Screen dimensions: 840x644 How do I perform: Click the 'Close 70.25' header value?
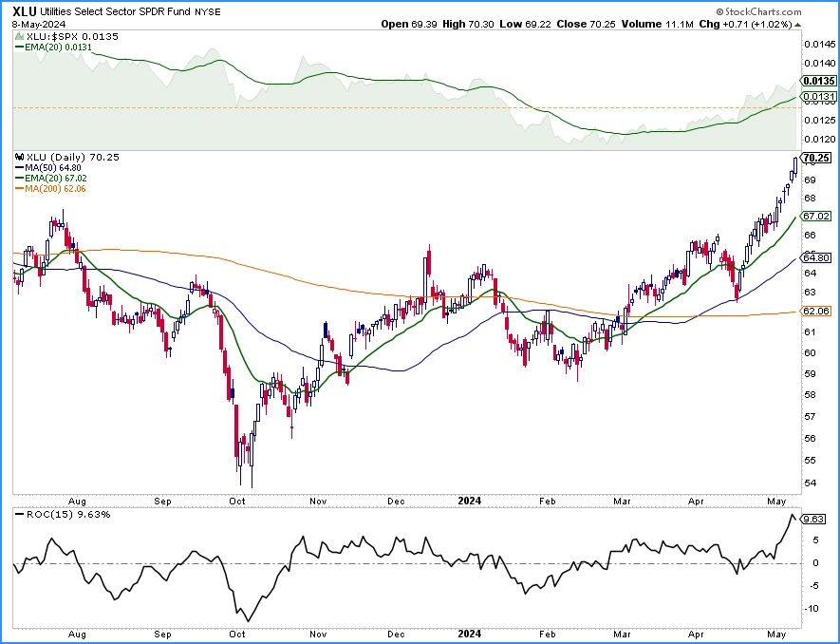[586, 24]
